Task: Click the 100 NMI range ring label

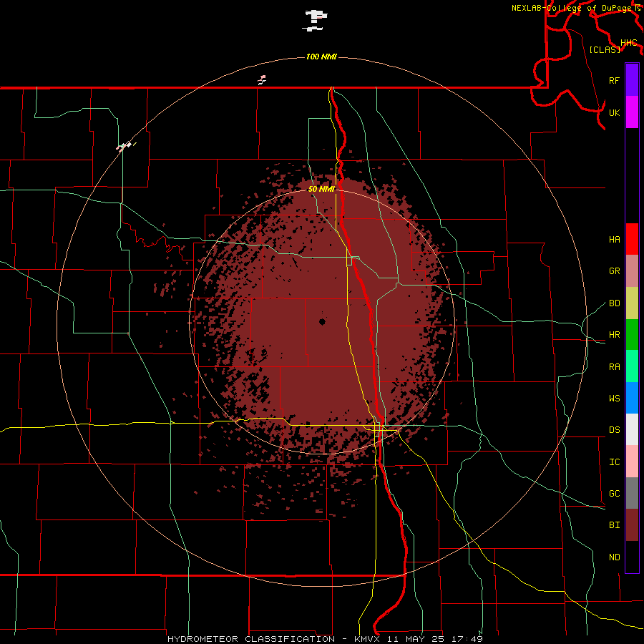Action: click(x=321, y=57)
